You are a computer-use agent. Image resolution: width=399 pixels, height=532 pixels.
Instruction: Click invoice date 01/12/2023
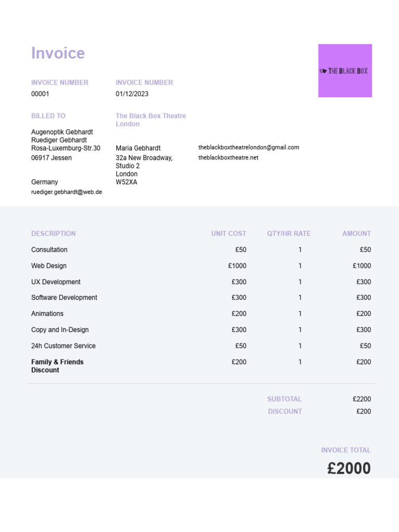click(132, 94)
